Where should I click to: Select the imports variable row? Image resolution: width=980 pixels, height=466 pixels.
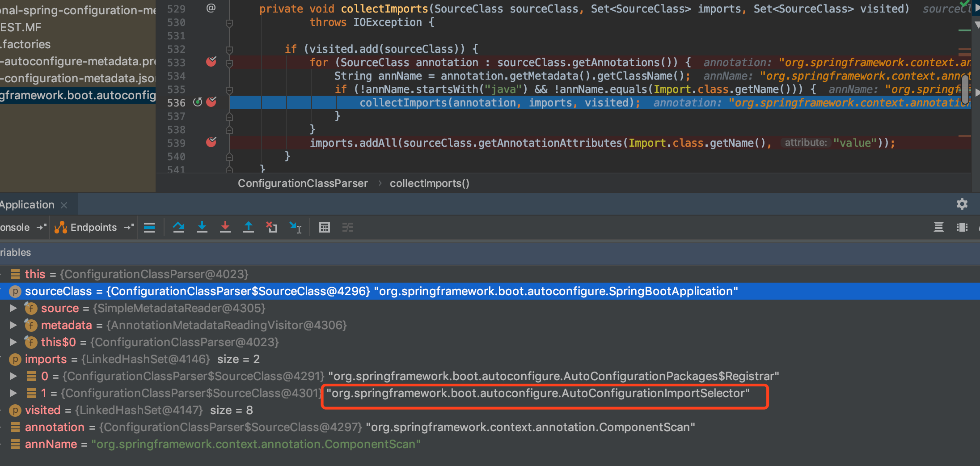pyautogui.click(x=490, y=359)
